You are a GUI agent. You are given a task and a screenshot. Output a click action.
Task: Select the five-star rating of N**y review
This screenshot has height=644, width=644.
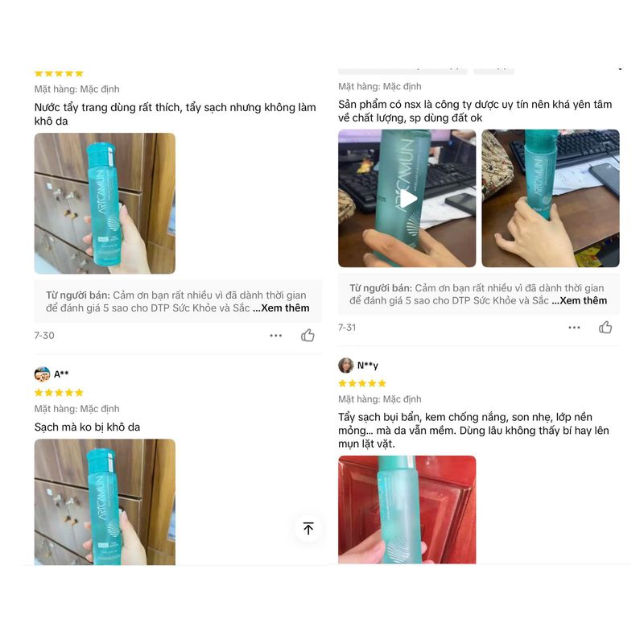[362, 384]
